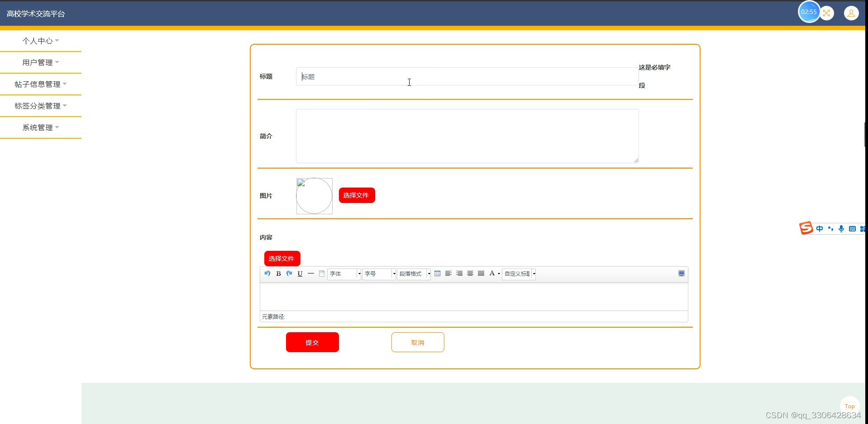
Task: Click the undo icon in editor toolbar
Action: [x=267, y=273]
